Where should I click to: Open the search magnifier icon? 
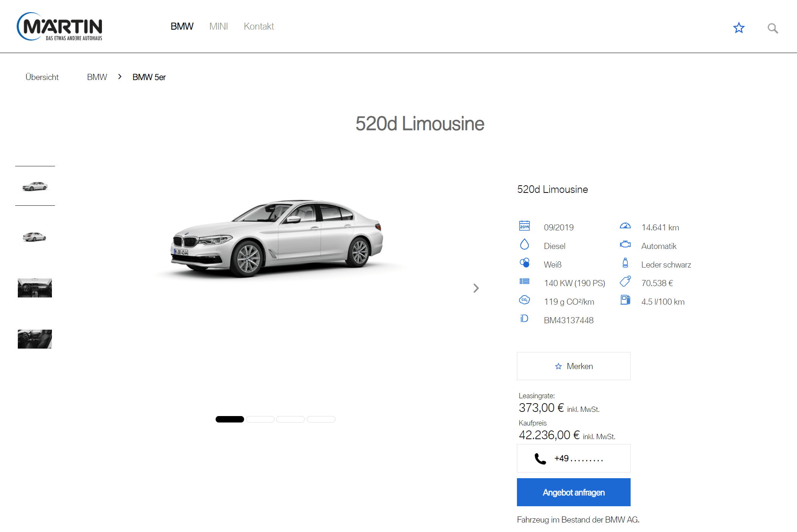click(x=773, y=28)
